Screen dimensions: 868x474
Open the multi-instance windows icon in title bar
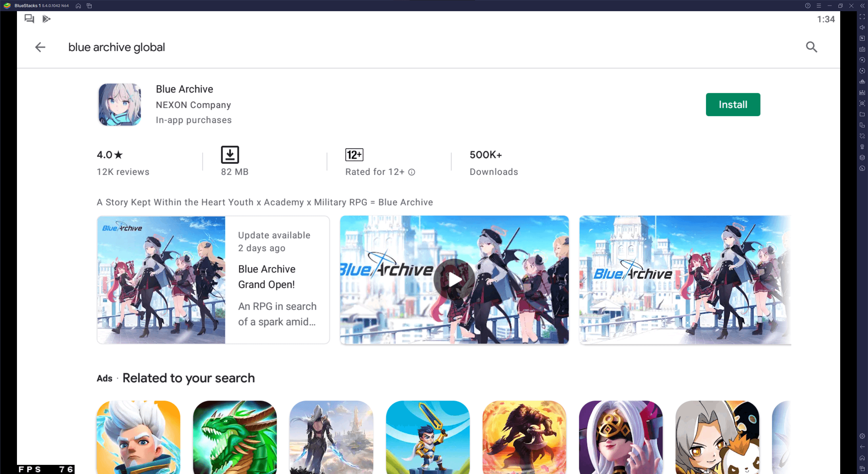(89, 6)
